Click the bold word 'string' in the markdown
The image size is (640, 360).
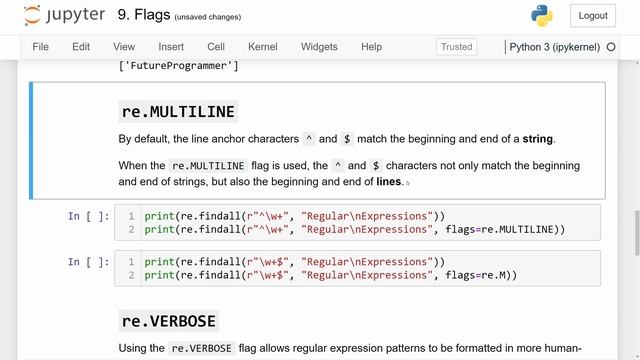[537, 139]
